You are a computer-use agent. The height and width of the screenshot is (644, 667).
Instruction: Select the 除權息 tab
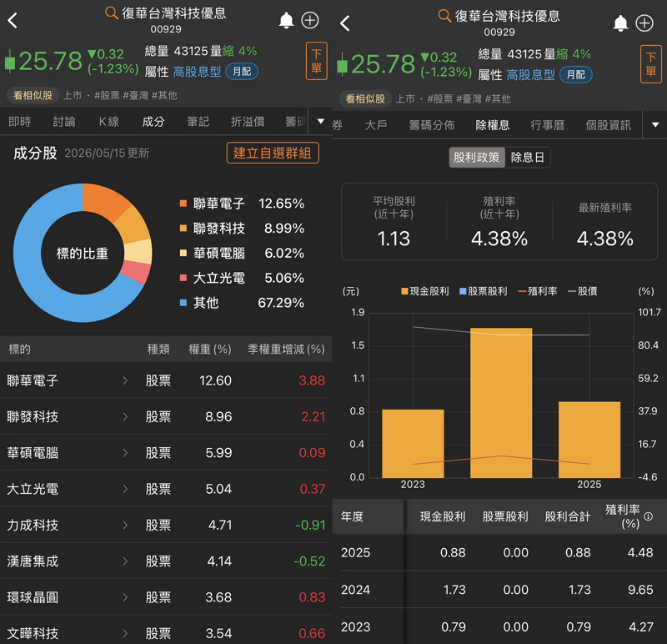(x=493, y=125)
